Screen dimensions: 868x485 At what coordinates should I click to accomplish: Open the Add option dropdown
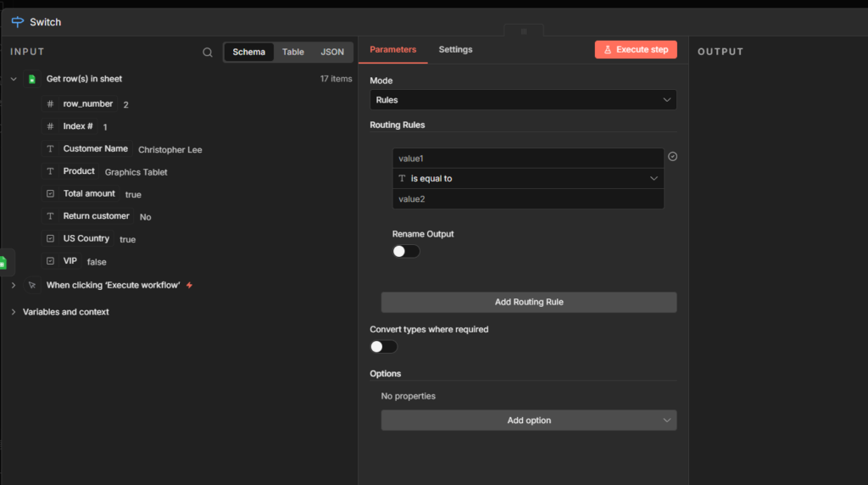(529, 421)
